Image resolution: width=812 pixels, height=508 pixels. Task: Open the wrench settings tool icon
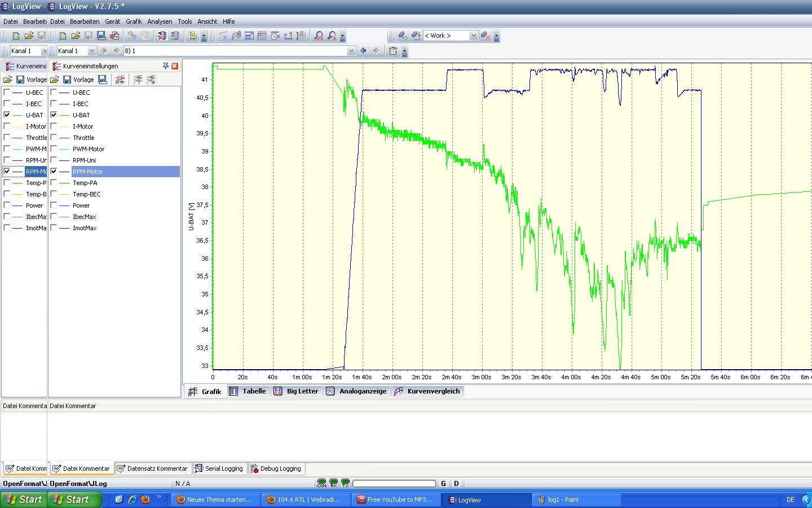tap(132, 36)
